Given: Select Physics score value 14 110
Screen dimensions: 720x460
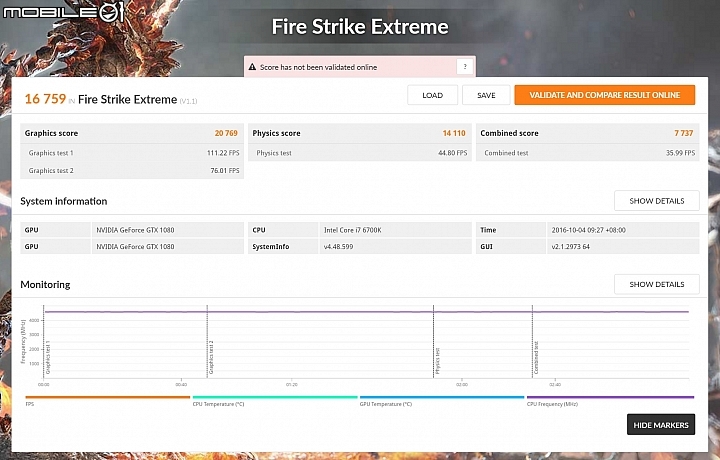Looking at the screenshot, I should coord(454,133).
